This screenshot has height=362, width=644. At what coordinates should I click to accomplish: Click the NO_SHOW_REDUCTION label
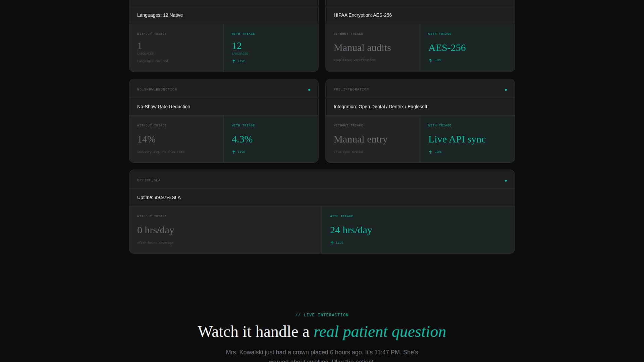point(157,89)
